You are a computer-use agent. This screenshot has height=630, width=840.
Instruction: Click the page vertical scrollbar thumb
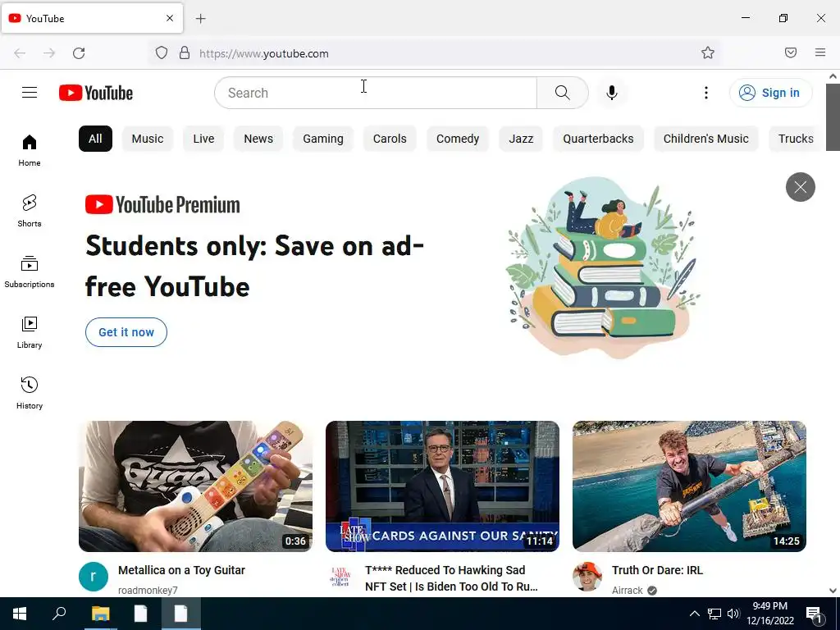click(x=833, y=116)
